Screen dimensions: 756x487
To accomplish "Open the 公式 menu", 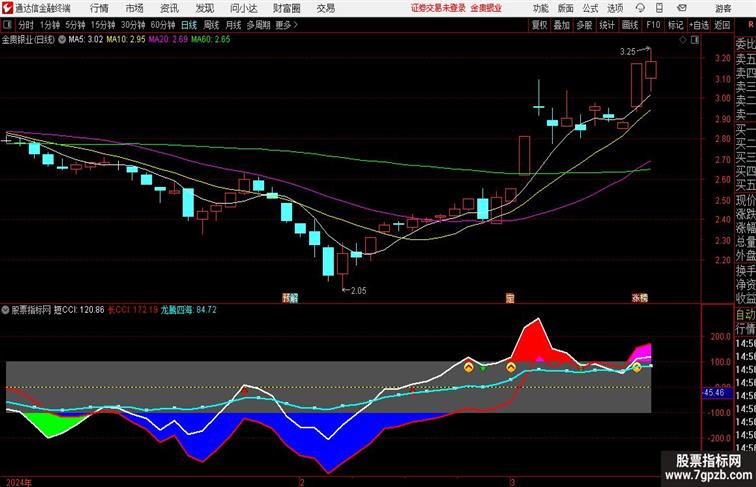I will pos(590,8).
